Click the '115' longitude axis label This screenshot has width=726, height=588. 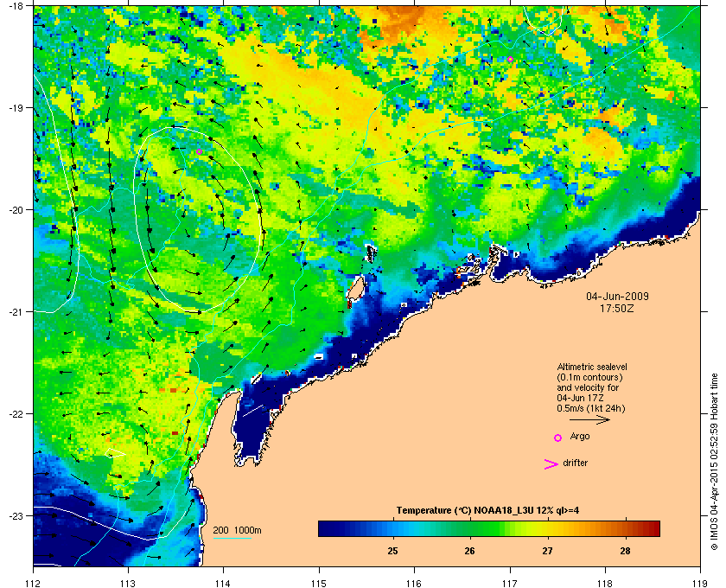tap(319, 584)
